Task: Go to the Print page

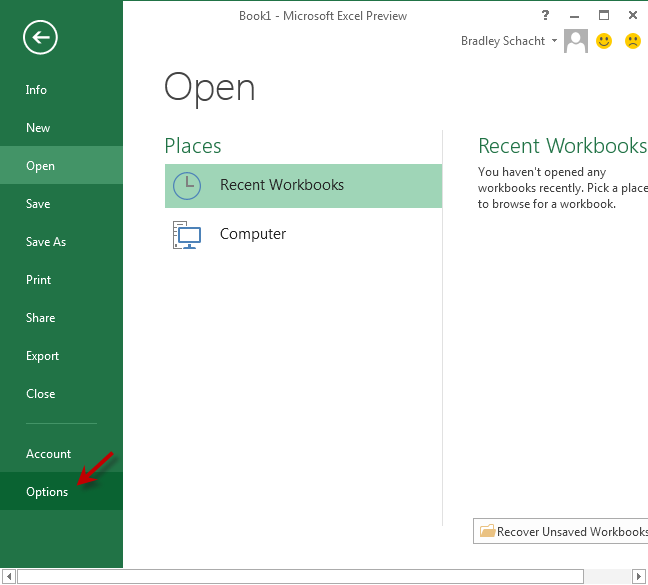Action: point(61,280)
